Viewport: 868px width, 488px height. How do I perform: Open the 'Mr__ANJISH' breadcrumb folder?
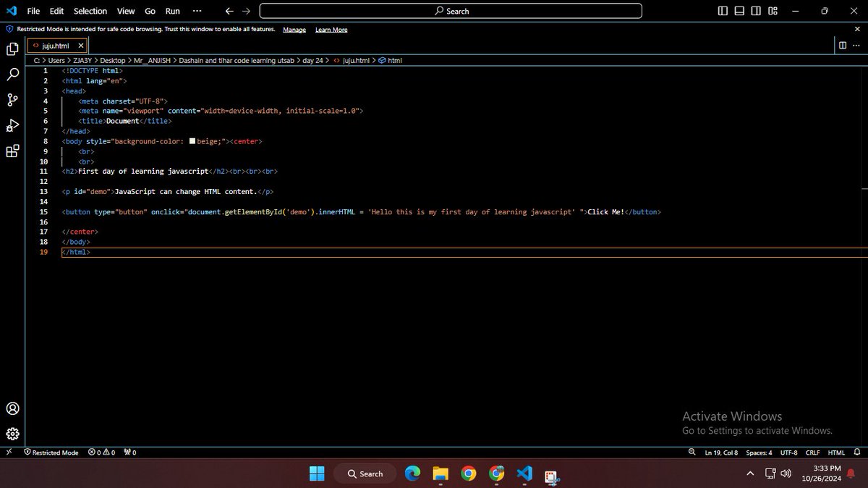153,61
